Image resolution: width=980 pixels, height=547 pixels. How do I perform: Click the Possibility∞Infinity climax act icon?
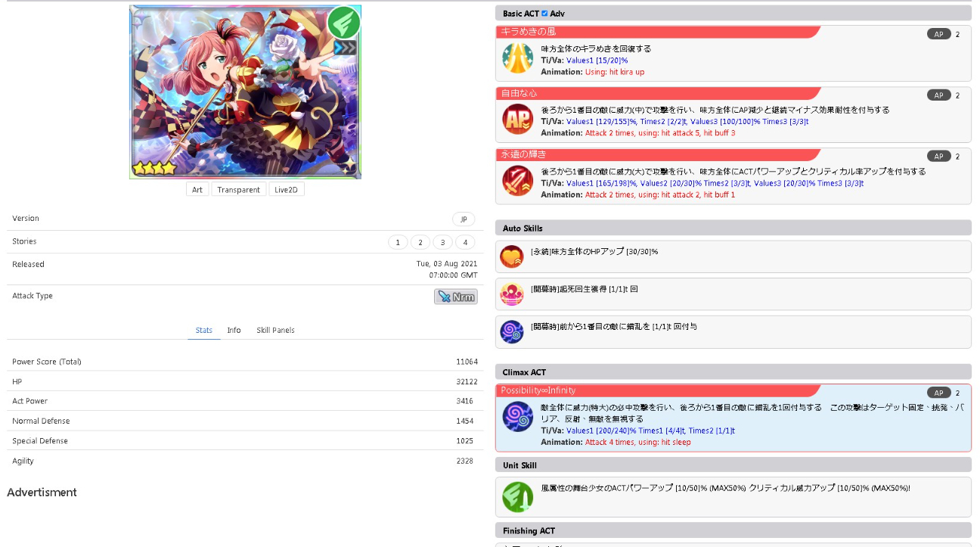point(517,417)
